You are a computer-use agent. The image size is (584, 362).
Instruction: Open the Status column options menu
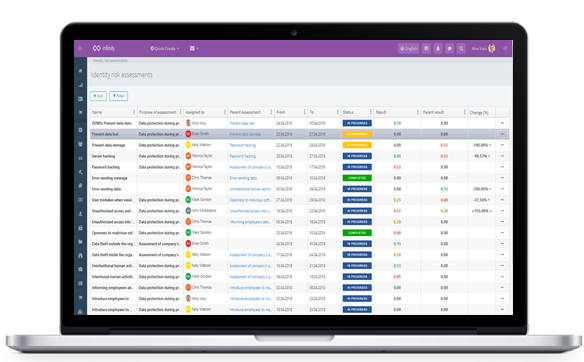tap(371, 112)
